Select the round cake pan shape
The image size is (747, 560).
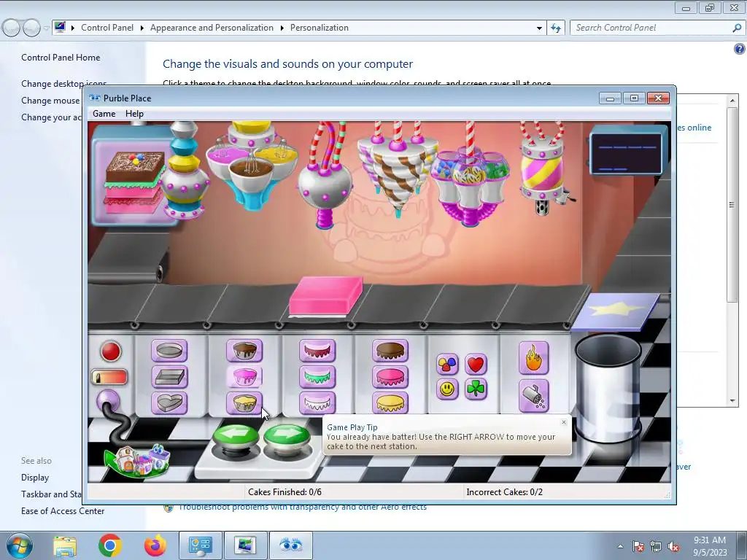pos(169,351)
